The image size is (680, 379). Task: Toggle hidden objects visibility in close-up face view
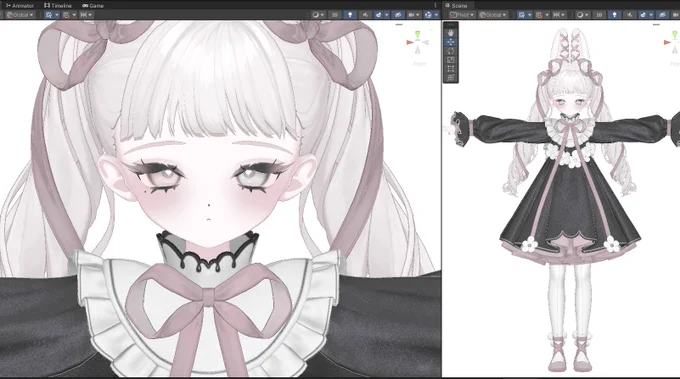398,15
